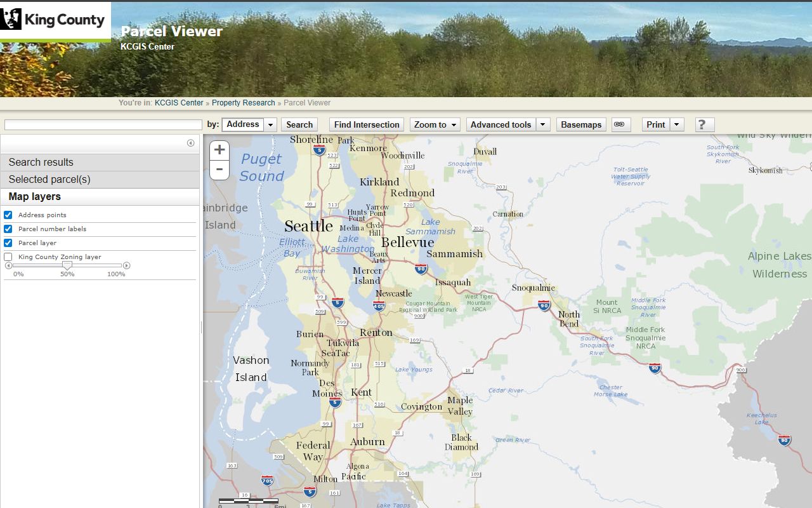Expand the Print options dropdown arrow
This screenshot has width=812, height=508.
[678, 124]
